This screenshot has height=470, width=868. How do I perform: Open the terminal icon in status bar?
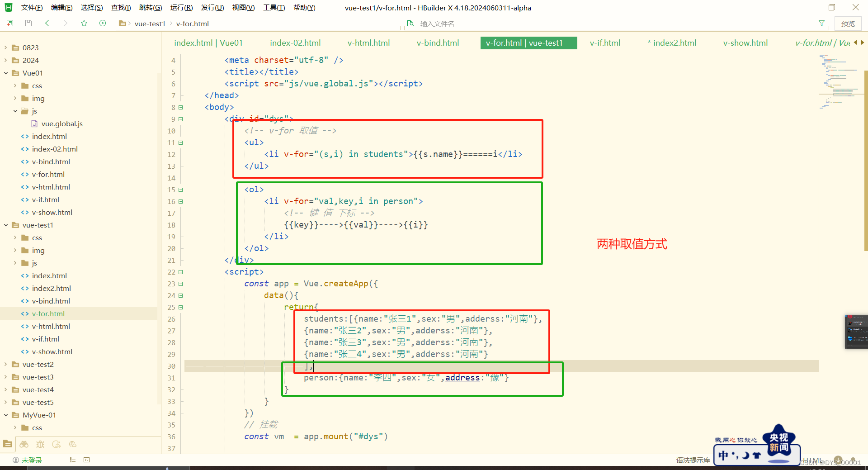pos(86,460)
